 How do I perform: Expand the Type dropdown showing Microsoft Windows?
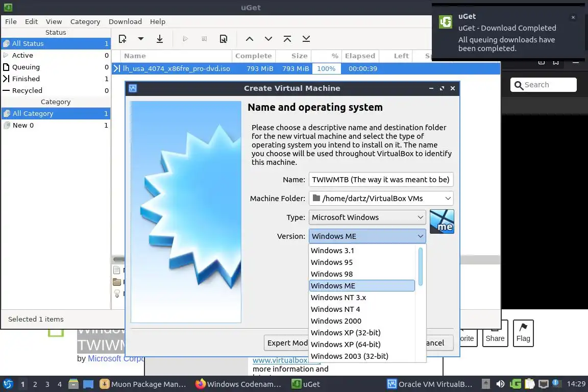tap(367, 217)
